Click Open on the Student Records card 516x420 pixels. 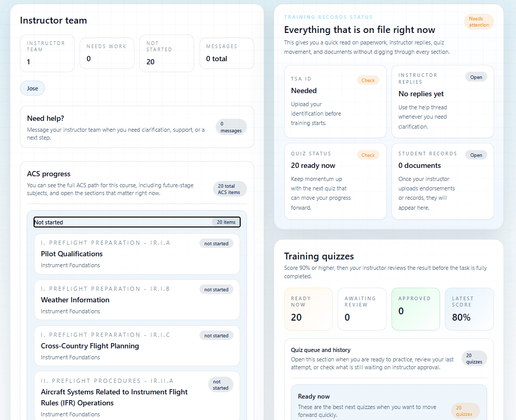coord(476,155)
